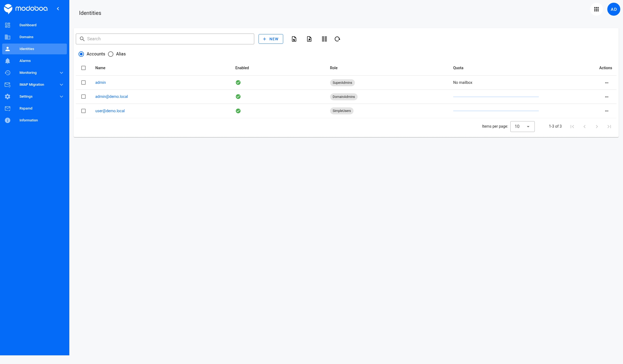Open the Items per page dropdown
Viewport: 623px width, 364px height.
522,127
